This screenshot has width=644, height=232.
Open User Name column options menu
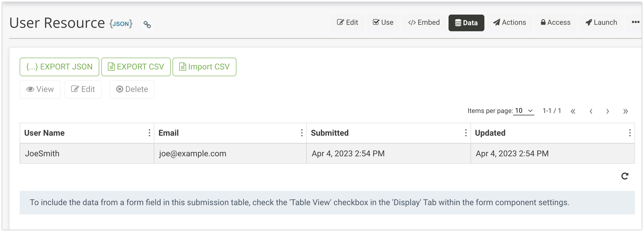pyautogui.click(x=149, y=133)
